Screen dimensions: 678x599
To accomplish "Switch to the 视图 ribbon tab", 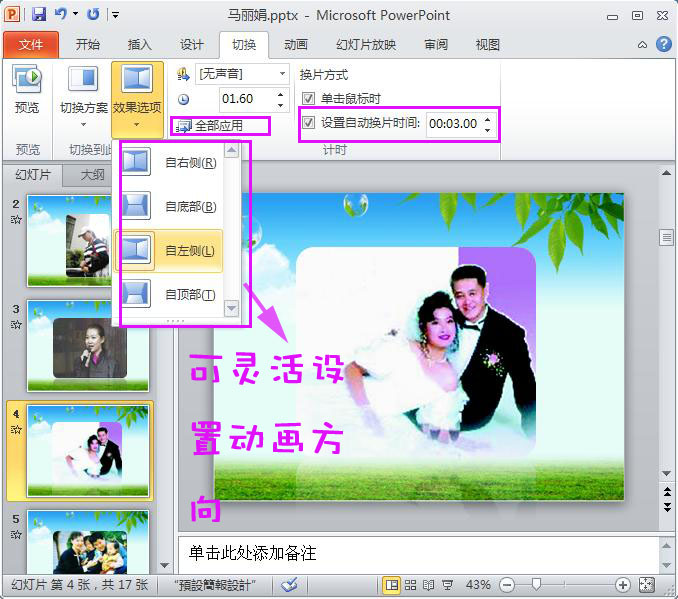I will pyautogui.click(x=487, y=45).
